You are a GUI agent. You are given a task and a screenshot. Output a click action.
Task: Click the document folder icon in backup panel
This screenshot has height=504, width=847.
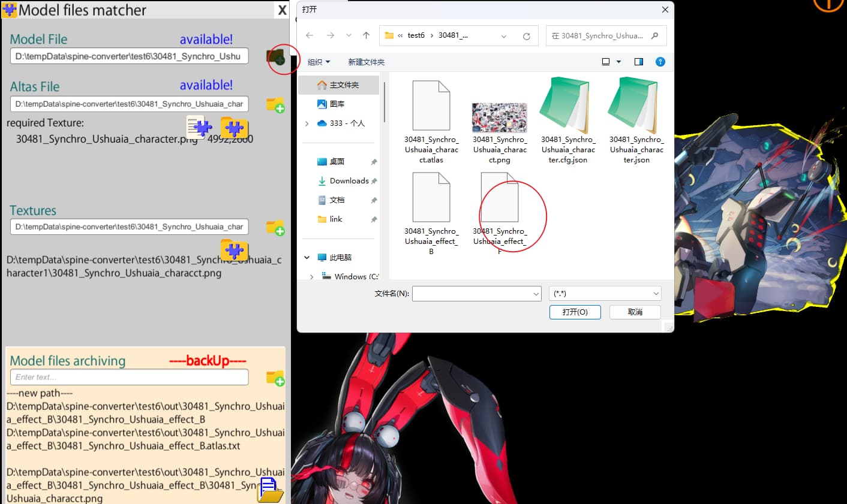point(270,490)
